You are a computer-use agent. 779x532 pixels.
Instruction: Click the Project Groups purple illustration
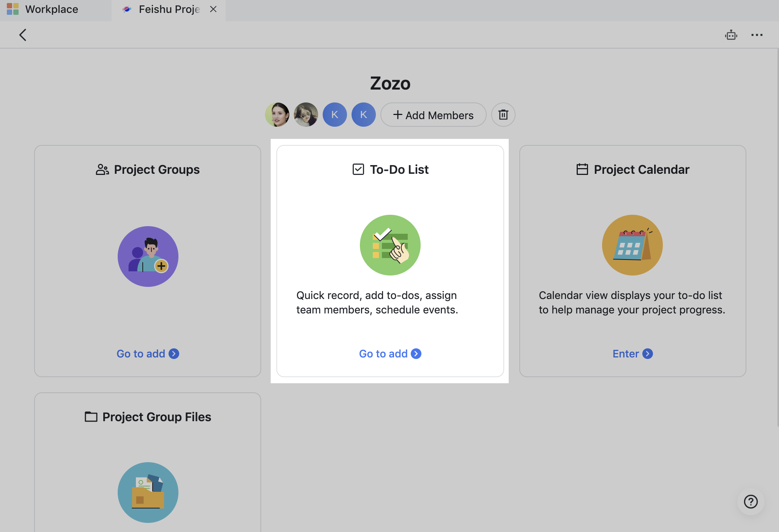(148, 257)
